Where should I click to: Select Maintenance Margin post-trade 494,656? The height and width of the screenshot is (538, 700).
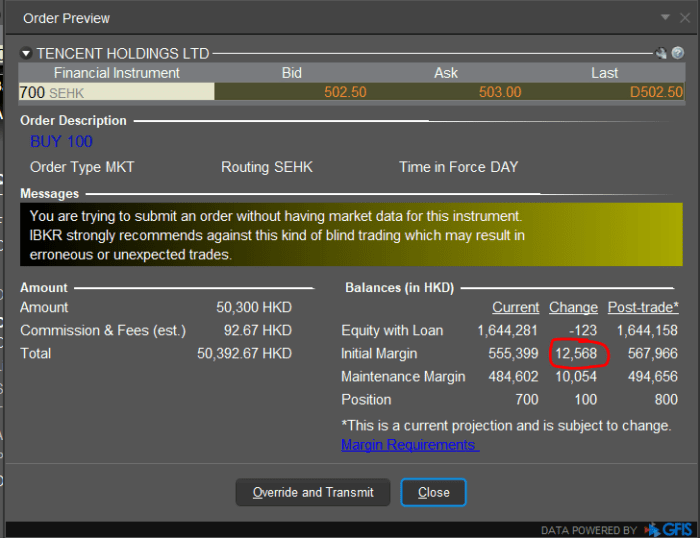[x=653, y=377]
